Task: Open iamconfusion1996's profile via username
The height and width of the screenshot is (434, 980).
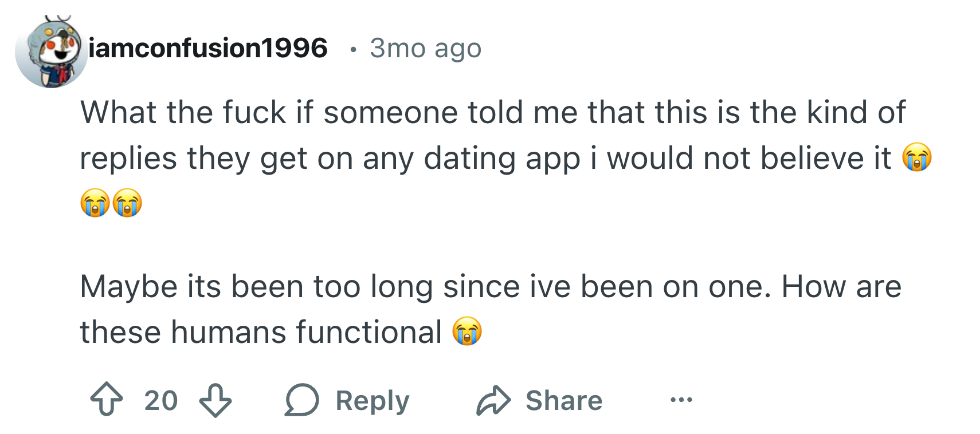Action: 208,48
